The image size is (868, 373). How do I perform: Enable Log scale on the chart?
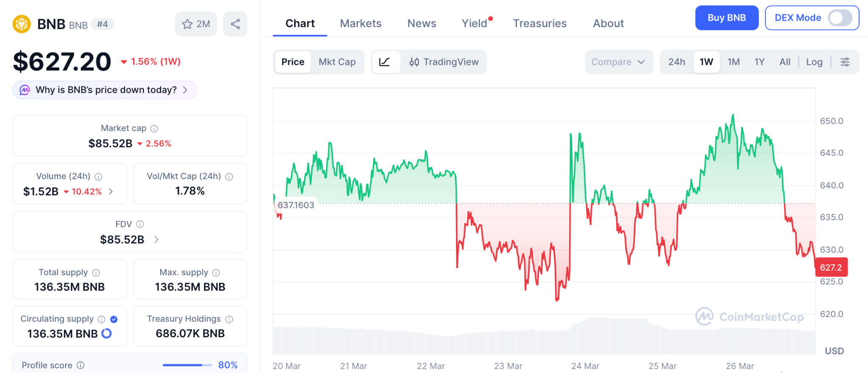[814, 62]
